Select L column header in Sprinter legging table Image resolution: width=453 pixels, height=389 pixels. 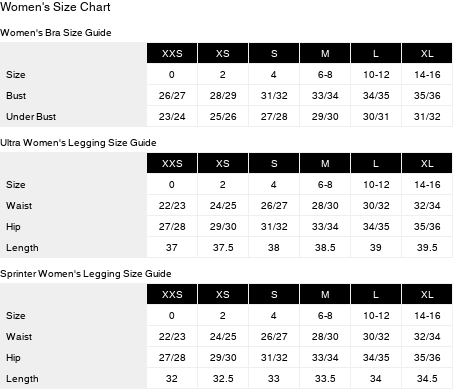376,294
